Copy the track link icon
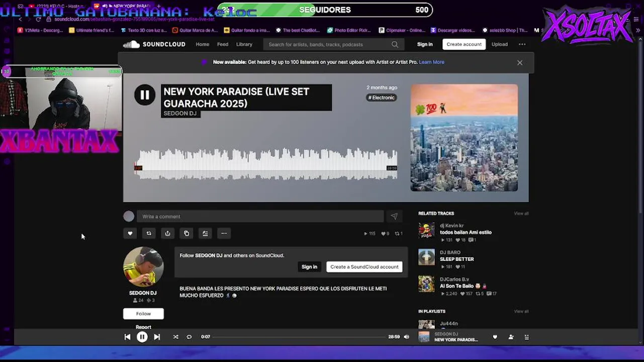The height and width of the screenshot is (362, 644). click(187, 233)
